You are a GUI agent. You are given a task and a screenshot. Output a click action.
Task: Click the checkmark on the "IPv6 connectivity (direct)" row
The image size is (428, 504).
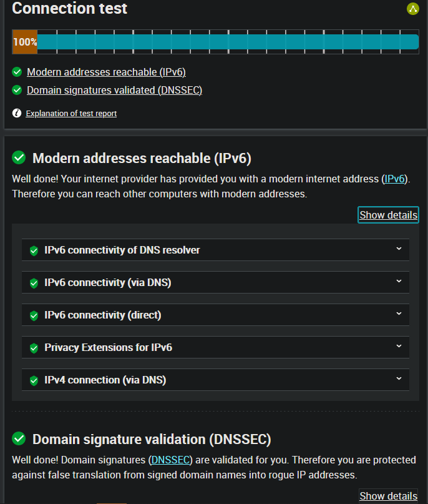pos(33,315)
